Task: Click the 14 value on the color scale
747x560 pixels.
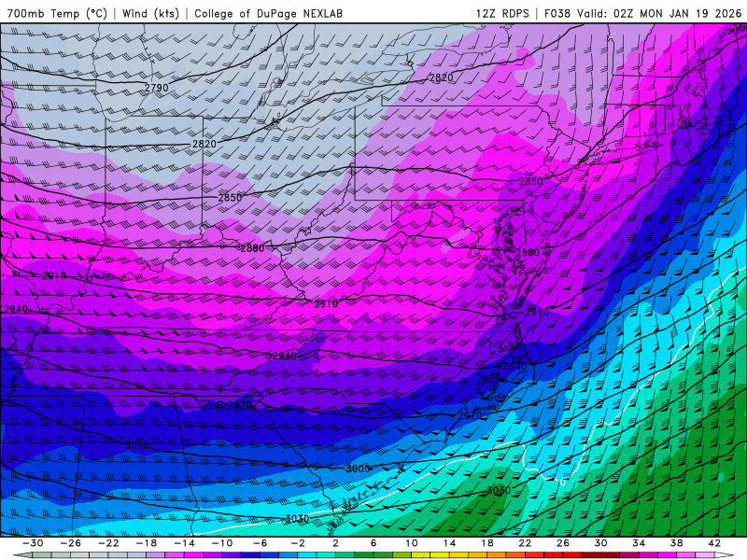Action: (x=449, y=543)
